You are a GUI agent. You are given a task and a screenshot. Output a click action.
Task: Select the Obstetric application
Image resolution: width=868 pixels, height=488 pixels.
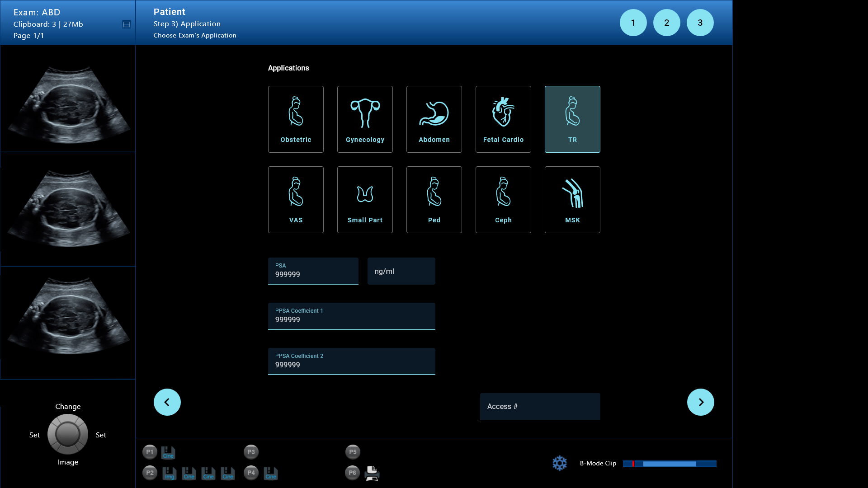296,119
